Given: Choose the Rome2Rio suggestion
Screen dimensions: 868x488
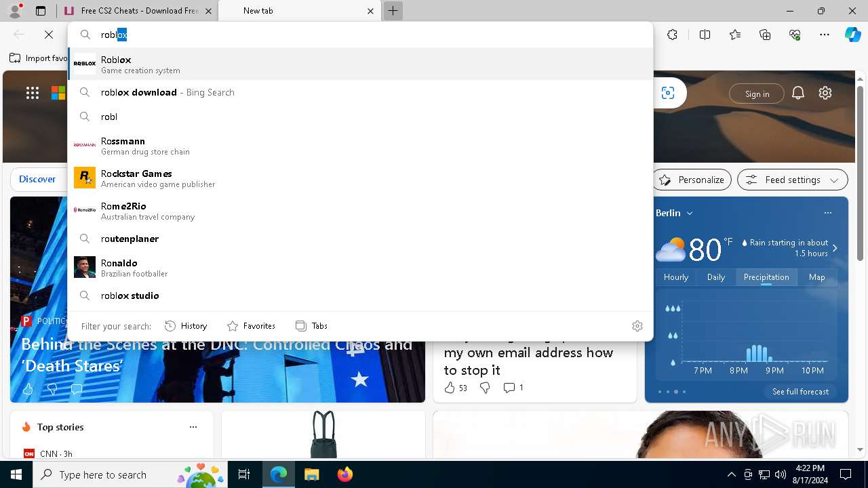Looking at the screenshot, I should pos(360,210).
